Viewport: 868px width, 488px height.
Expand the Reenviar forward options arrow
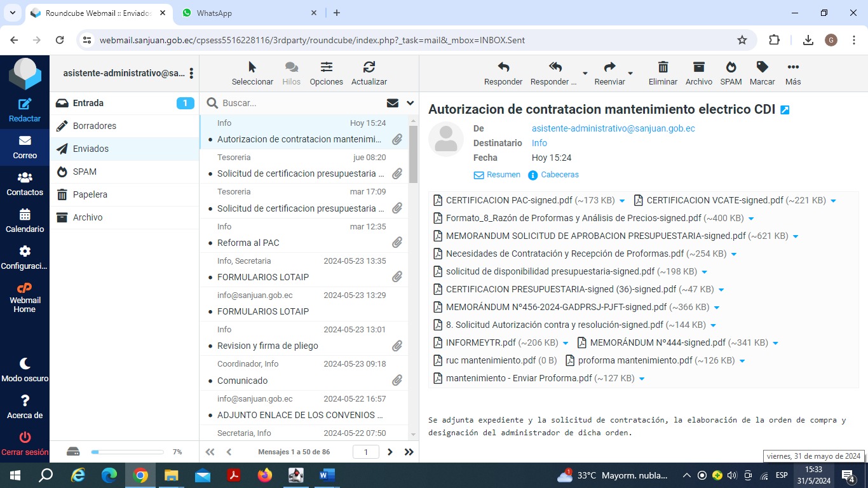point(630,72)
